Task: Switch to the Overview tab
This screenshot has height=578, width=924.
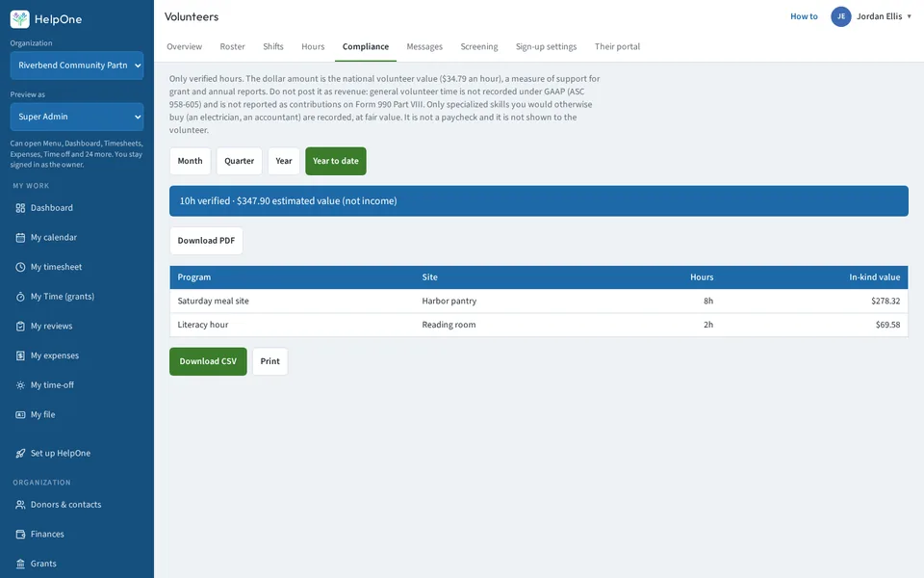Action: [185, 46]
